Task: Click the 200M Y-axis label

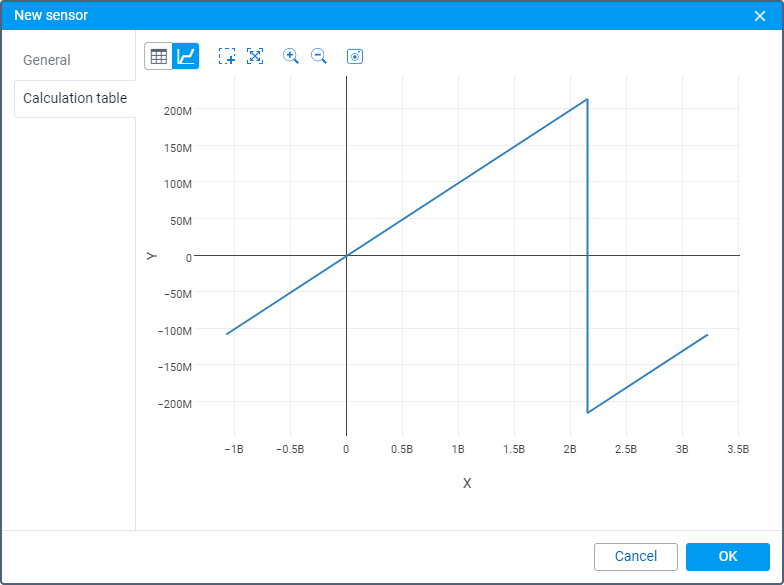Action: point(178,111)
